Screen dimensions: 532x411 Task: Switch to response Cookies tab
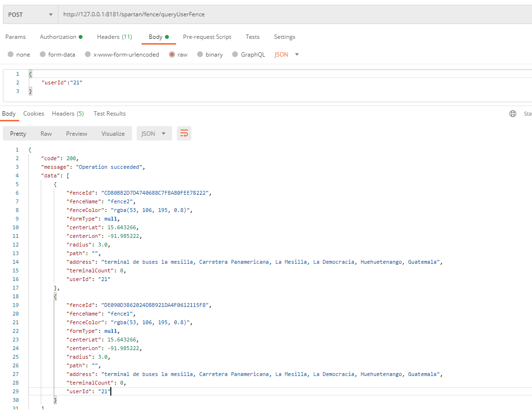pyautogui.click(x=34, y=114)
